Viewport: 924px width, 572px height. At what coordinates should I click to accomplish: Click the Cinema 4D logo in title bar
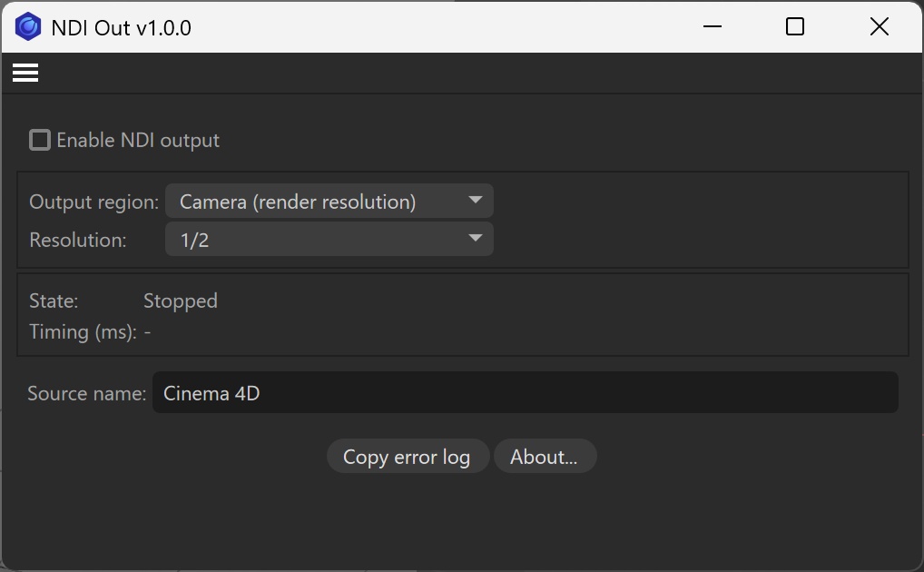[28, 27]
